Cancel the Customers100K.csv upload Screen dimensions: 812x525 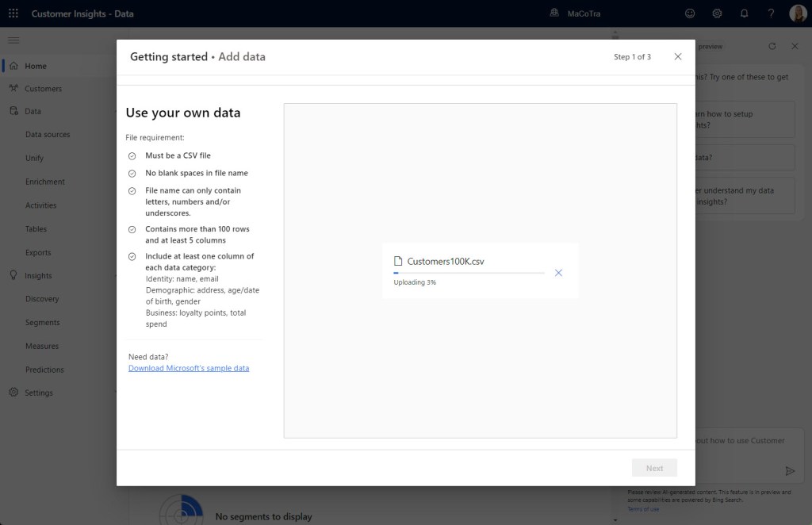(558, 273)
